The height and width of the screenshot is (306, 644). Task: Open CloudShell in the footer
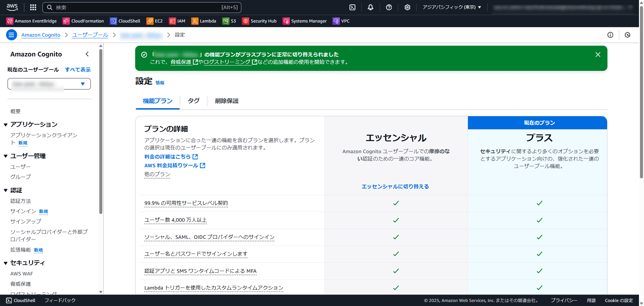click(x=21, y=300)
